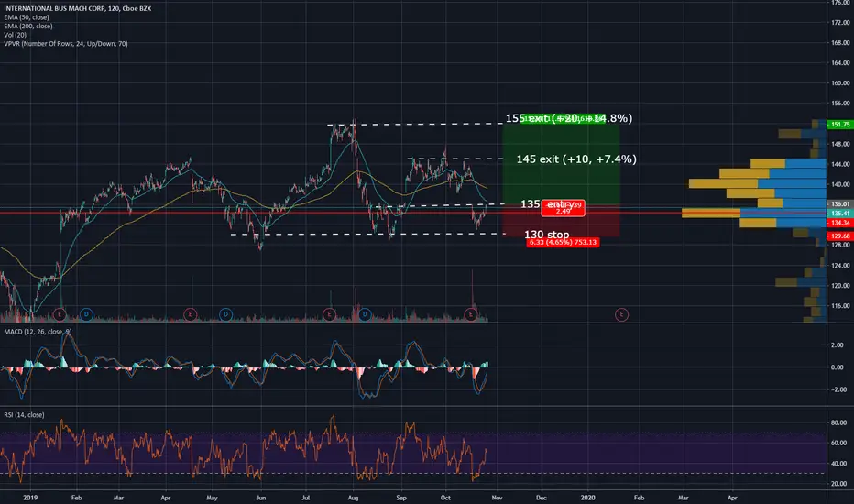
Task: Click the 2019 label on time axis
Action: (x=30, y=498)
